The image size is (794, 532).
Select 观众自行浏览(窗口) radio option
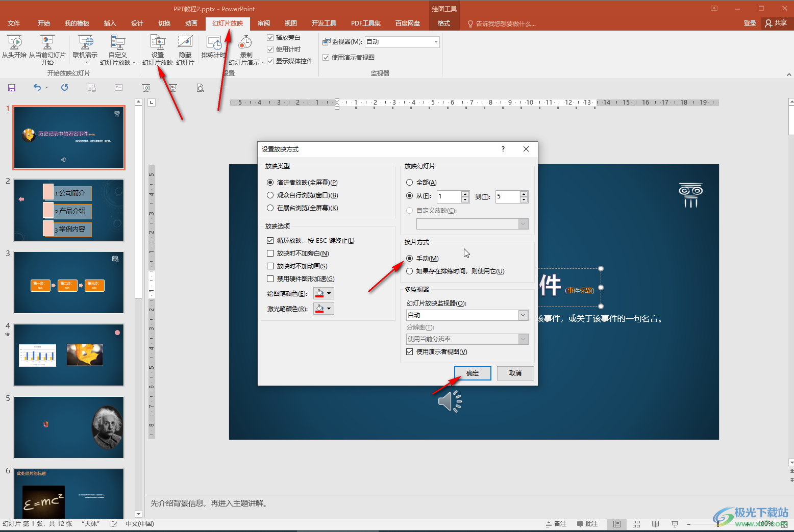(x=270, y=195)
